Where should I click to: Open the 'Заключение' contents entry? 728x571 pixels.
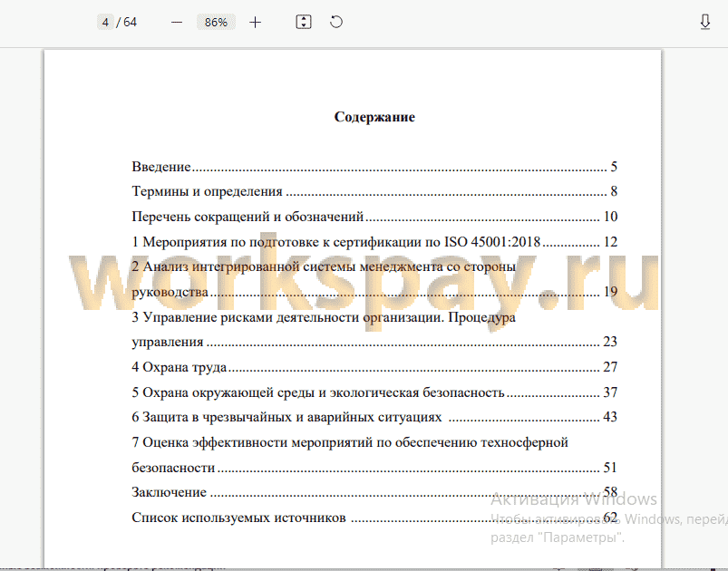click(x=374, y=492)
